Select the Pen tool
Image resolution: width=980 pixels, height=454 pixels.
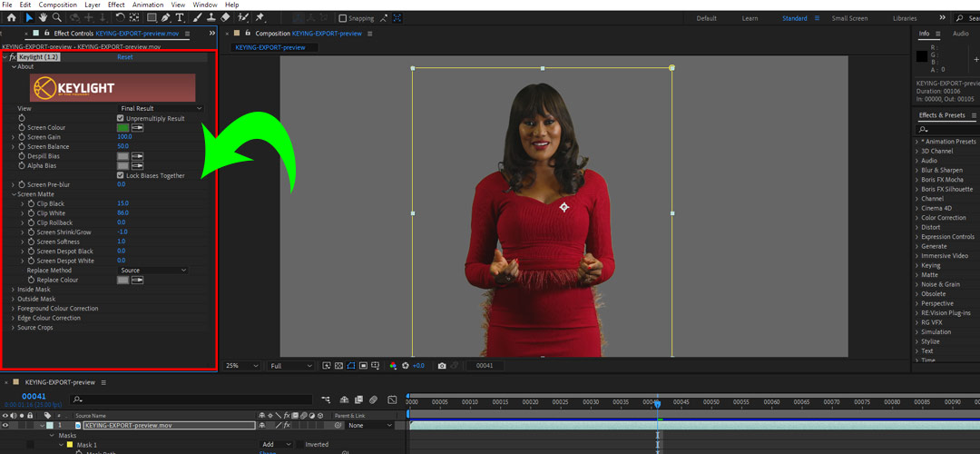coord(166,17)
